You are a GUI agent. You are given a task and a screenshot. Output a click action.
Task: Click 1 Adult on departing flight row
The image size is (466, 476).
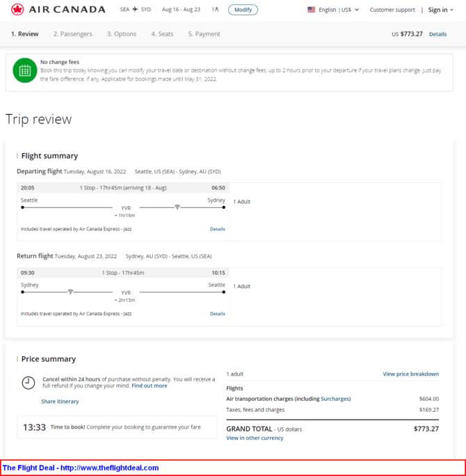[242, 202]
